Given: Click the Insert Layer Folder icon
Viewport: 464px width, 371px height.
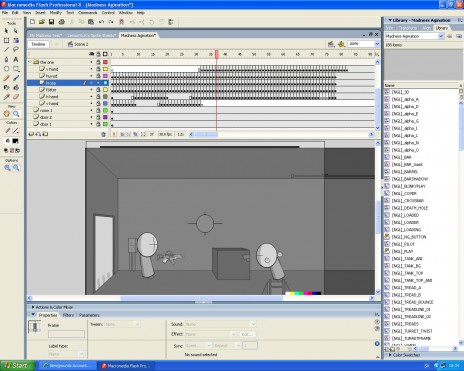Looking at the screenshot, I should point(45,134).
